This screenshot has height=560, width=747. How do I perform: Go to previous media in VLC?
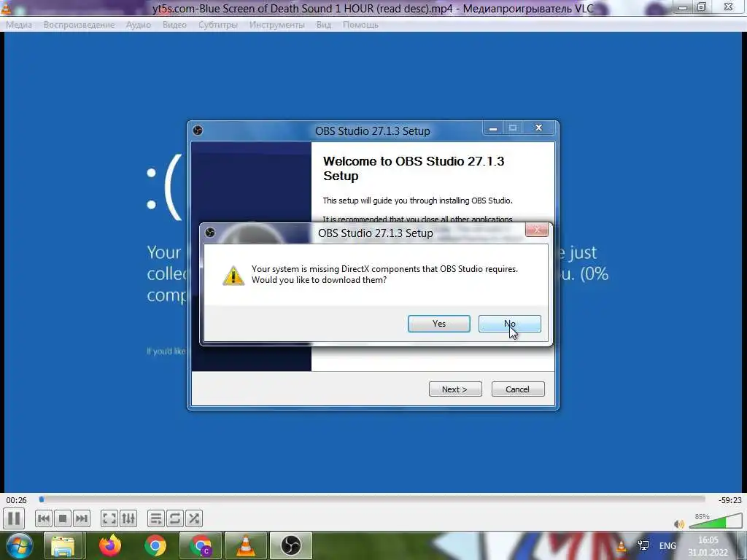[x=44, y=518]
